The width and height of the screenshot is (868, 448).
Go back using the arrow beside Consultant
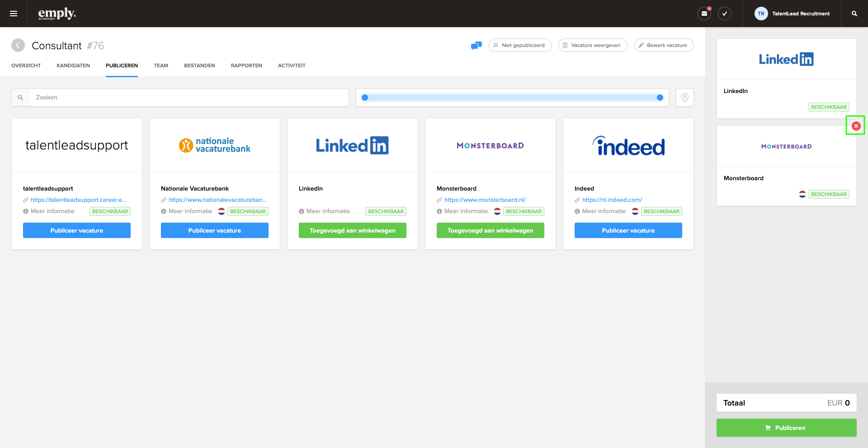tap(18, 45)
